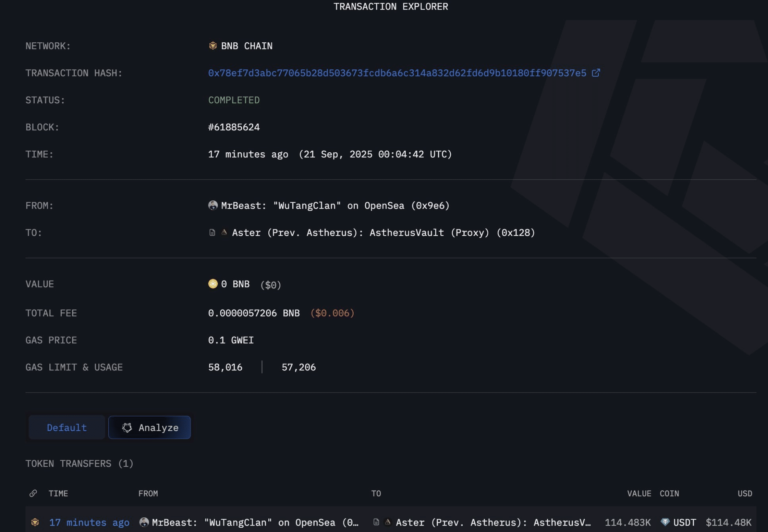Sort by the FROM column header
The width and height of the screenshot is (768, 532).
click(148, 493)
